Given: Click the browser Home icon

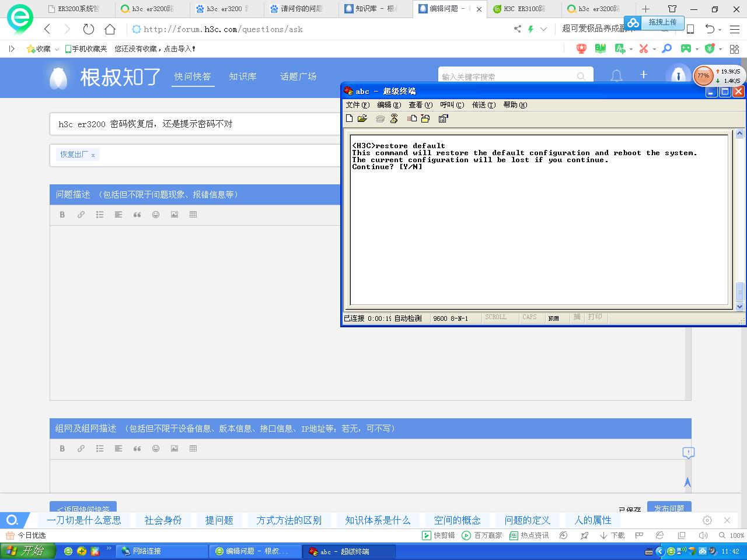Looking at the screenshot, I should coord(110,29).
